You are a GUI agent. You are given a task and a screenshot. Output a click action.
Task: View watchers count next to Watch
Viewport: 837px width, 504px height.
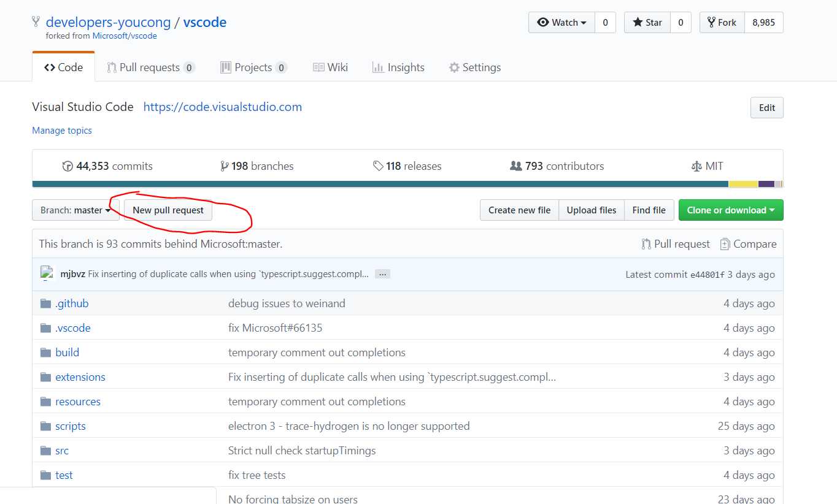[x=605, y=23]
